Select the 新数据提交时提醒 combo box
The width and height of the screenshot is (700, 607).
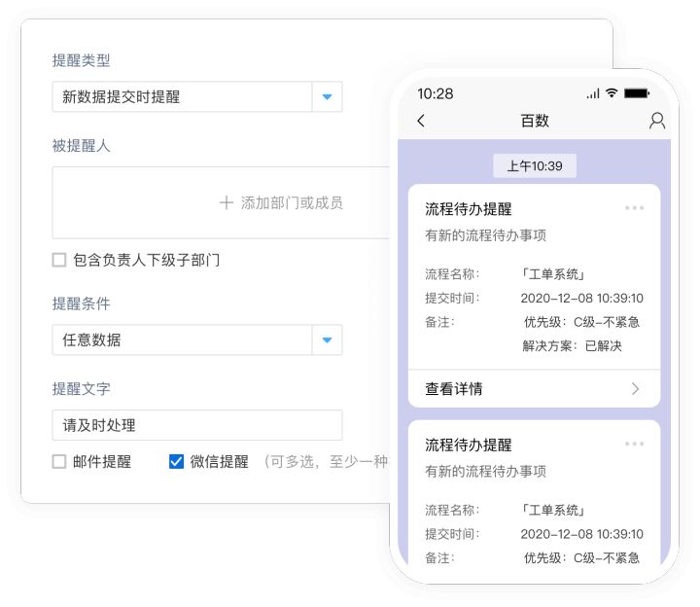(x=197, y=96)
